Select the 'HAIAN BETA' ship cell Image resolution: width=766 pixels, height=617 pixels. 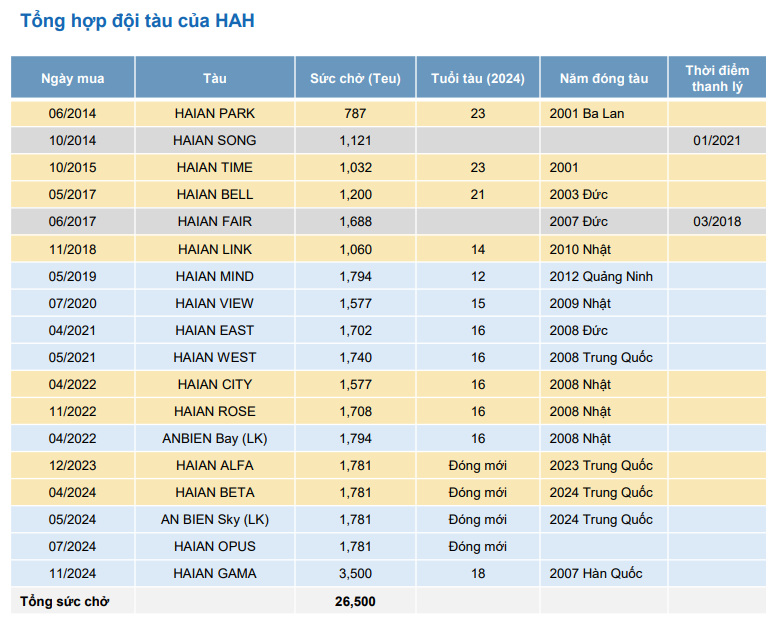pyautogui.click(x=215, y=492)
